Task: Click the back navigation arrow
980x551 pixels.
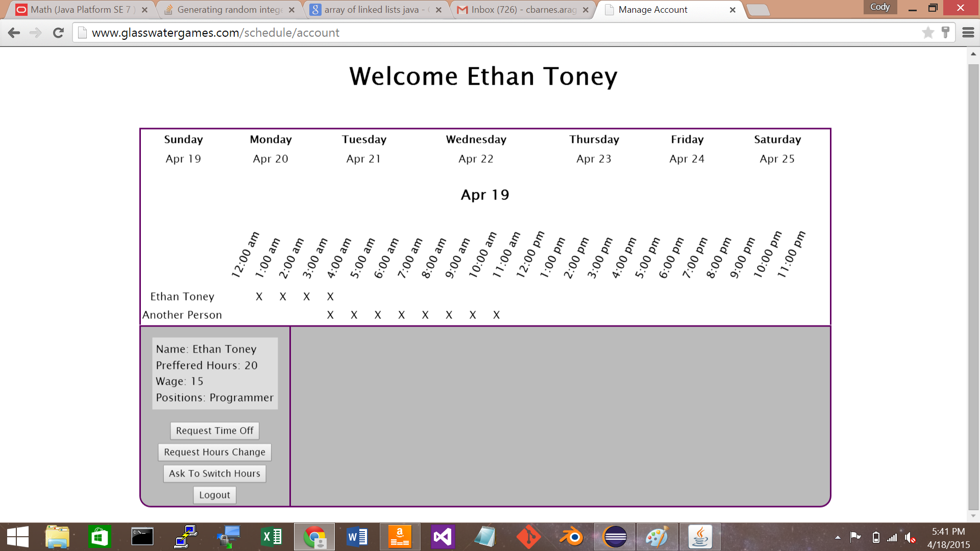Action: [x=14, y=33]
